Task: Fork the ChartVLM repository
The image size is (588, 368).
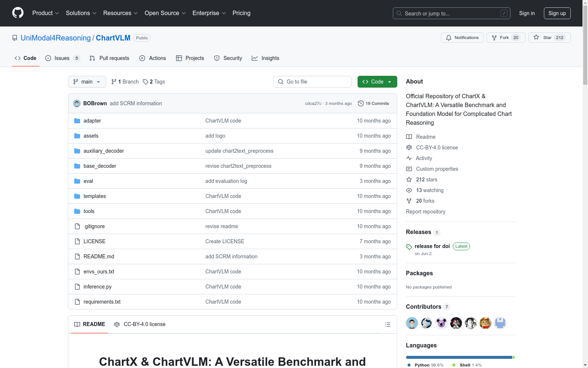Action: [x=506, y=38]
